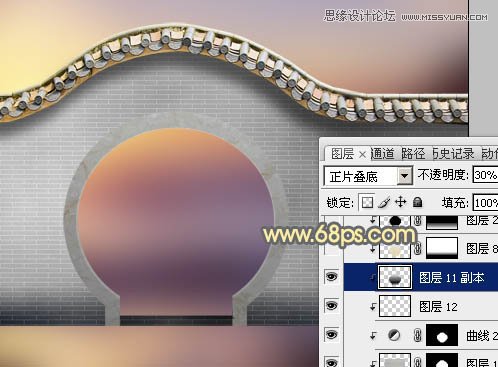
Task: Toggle lock transparent pixels icon
Action: pyautogui.click(x=367, y=202)
